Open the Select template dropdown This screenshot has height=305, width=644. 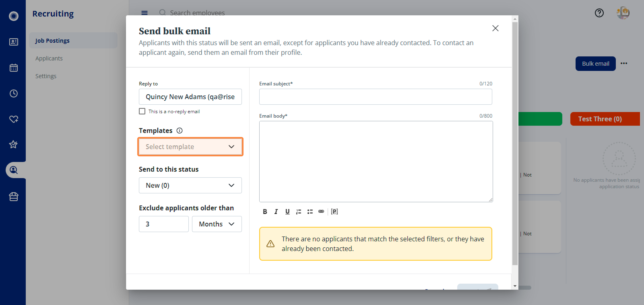click(x=190, y=147)
